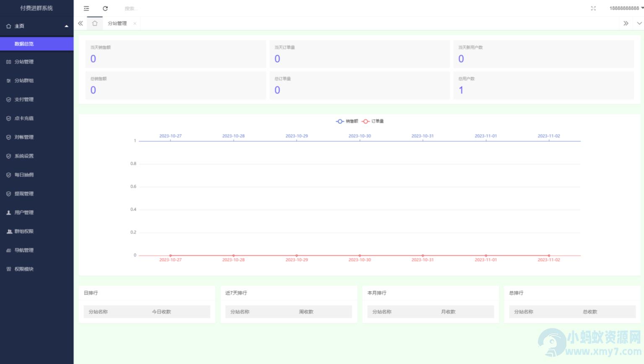Open the 18888888888 account dropdown
This screenshot has height=364, width=644.
click(x=626, y=8)
